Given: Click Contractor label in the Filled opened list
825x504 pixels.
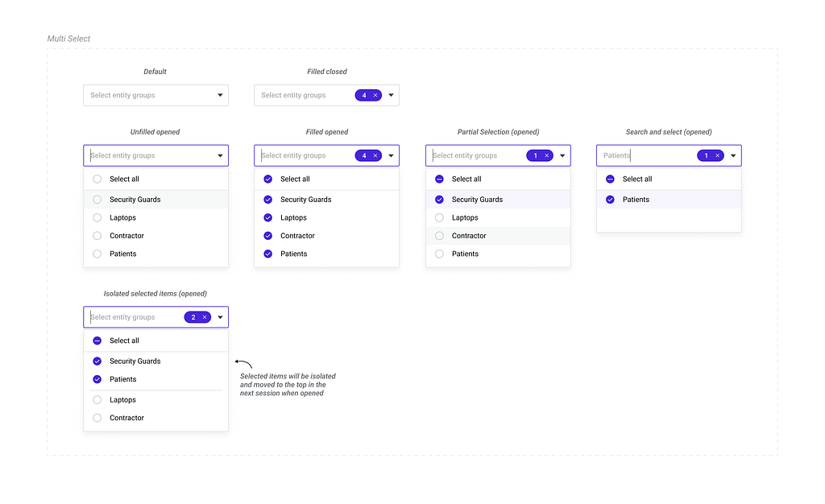Looking at the screenshot, I should point(297,236).
